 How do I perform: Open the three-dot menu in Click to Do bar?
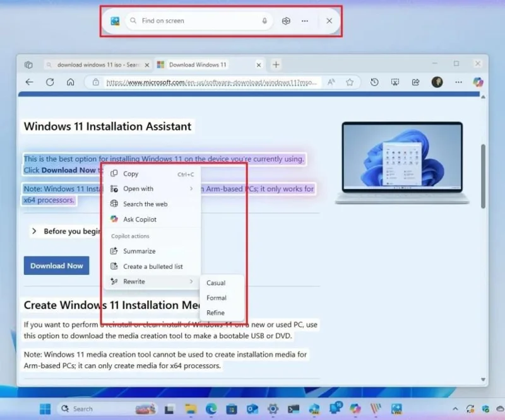(305, 21)
